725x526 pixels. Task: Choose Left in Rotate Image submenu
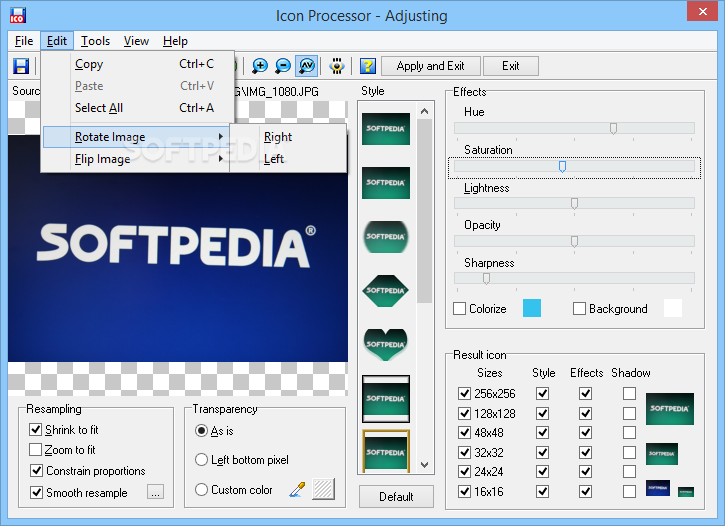tap(288, 159)
